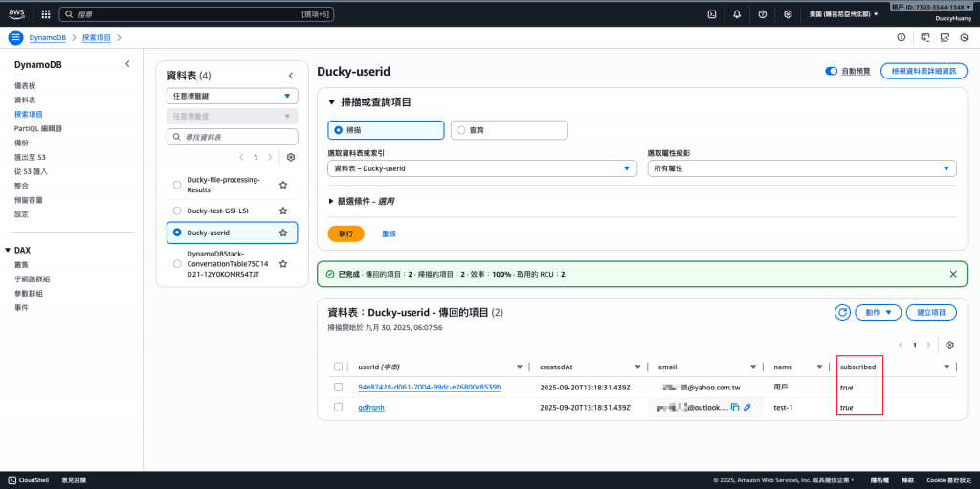
Task: Collapse the DynamoDB sidebar
Action: (x=127, y=64)
